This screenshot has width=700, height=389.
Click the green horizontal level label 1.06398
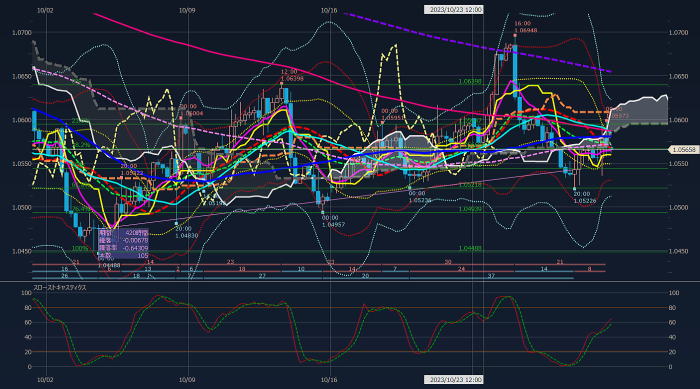(470, 82)
